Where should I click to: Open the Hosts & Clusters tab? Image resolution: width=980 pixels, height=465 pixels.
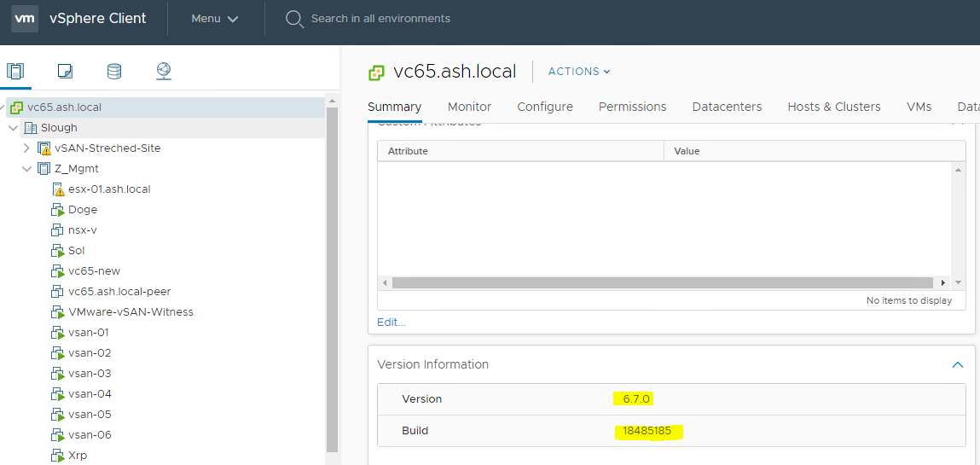[x=834, y=107]
